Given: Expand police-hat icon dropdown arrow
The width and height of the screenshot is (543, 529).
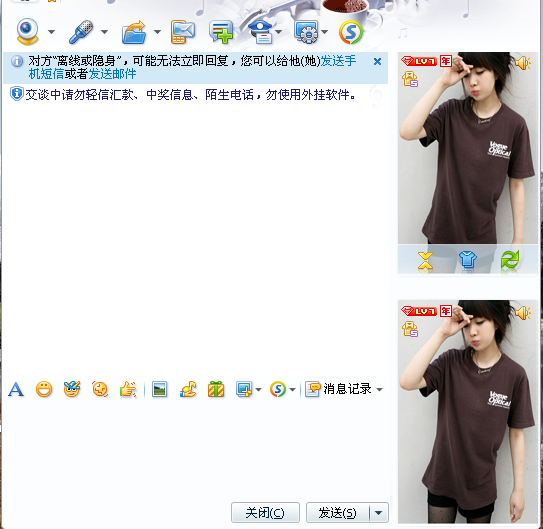Looking at the screenshot, I should tap(278, 32).
